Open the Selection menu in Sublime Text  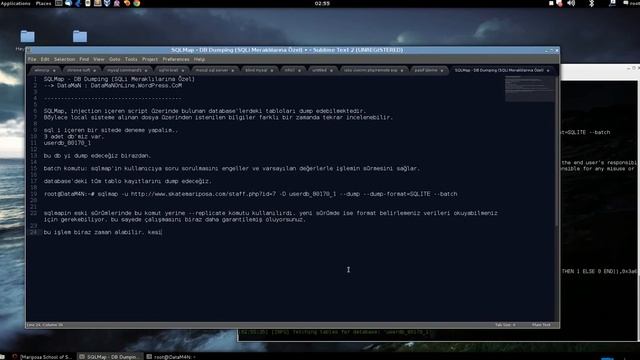pos(64,60)
